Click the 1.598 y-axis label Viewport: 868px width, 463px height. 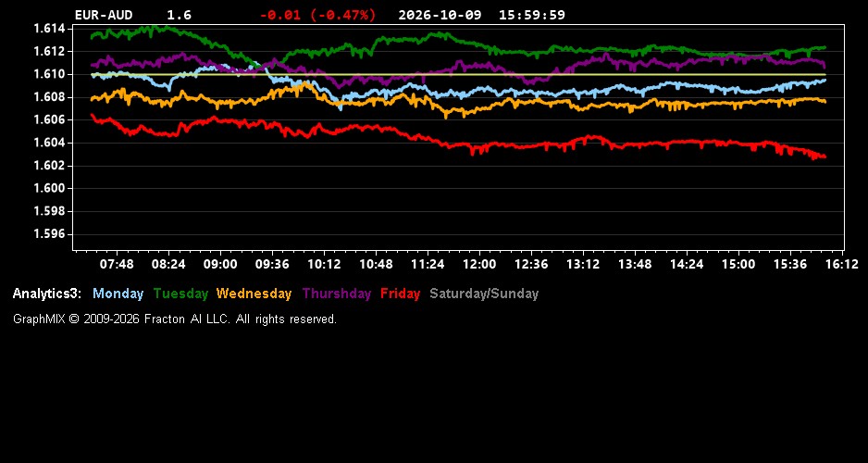[49, 211]
